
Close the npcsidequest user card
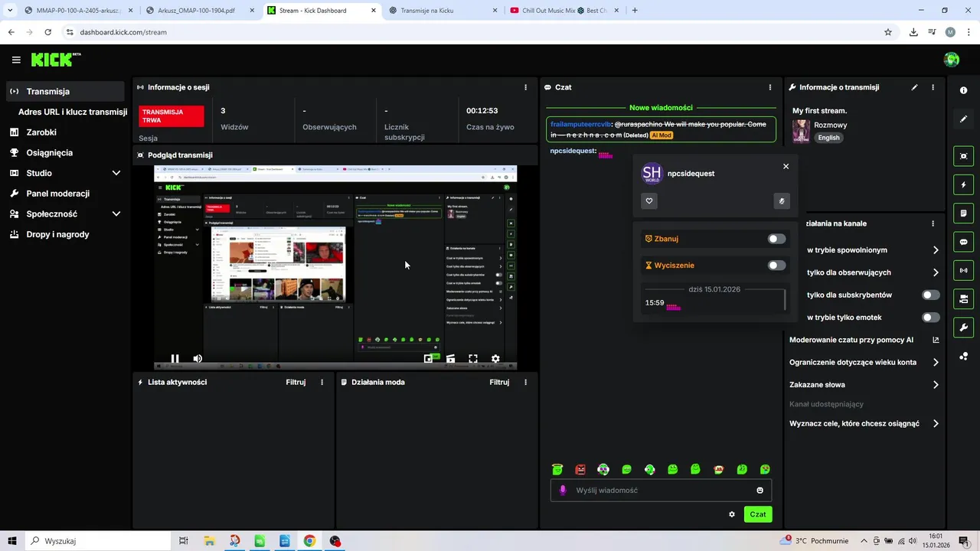[x=786, y=166]
